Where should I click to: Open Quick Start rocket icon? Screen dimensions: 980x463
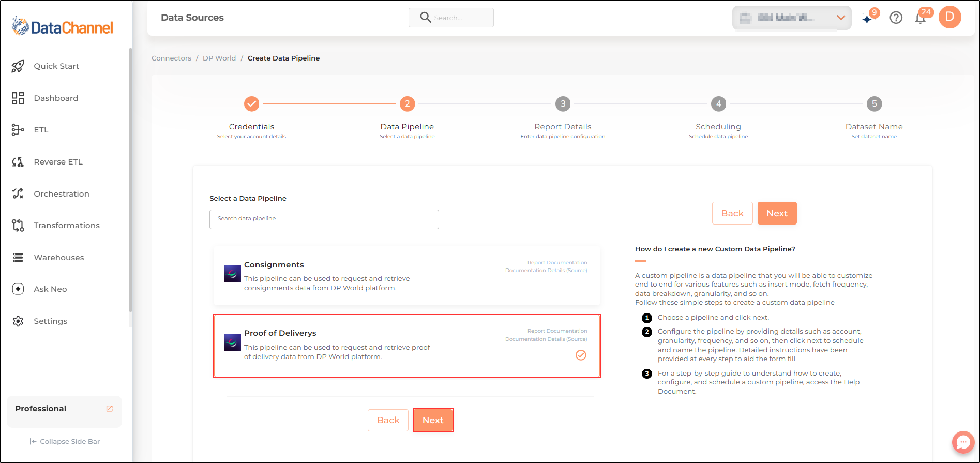point(18,66)
